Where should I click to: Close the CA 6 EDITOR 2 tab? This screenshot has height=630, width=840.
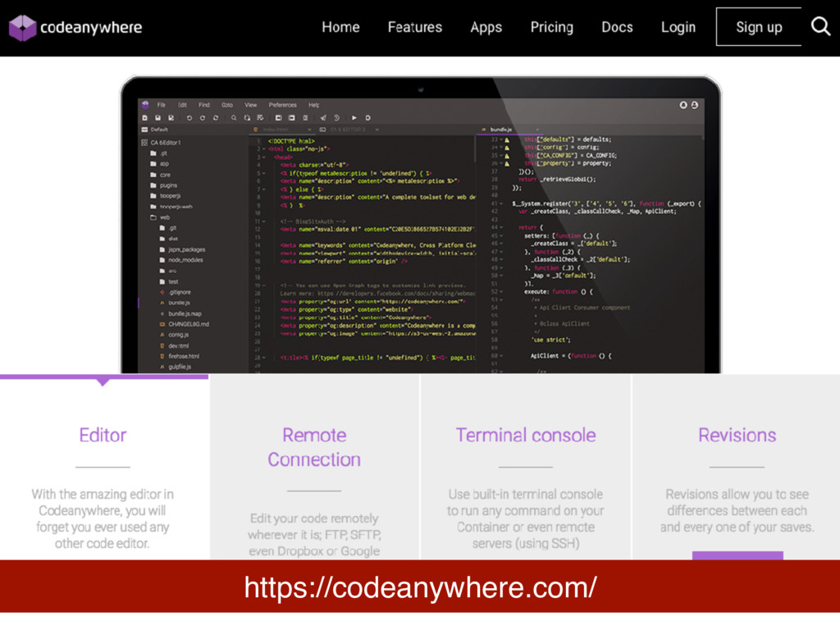click(x=377, y=130)
